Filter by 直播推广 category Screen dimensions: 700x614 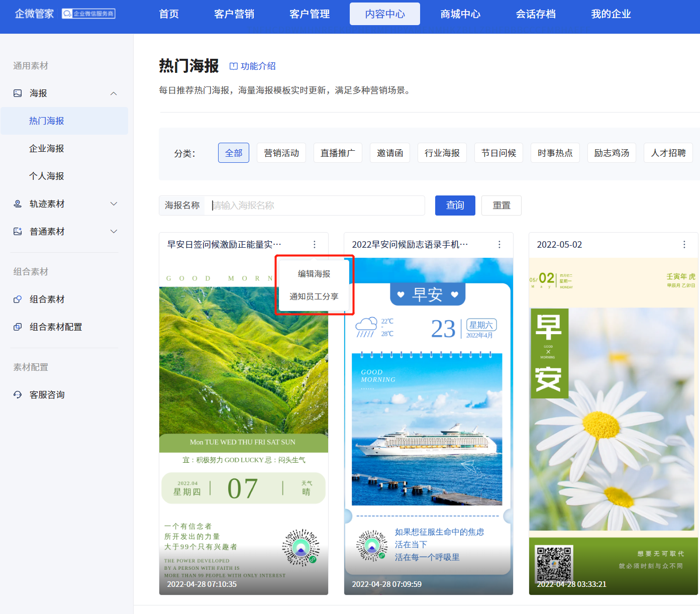pyautogui.click(x=338, y=153)
